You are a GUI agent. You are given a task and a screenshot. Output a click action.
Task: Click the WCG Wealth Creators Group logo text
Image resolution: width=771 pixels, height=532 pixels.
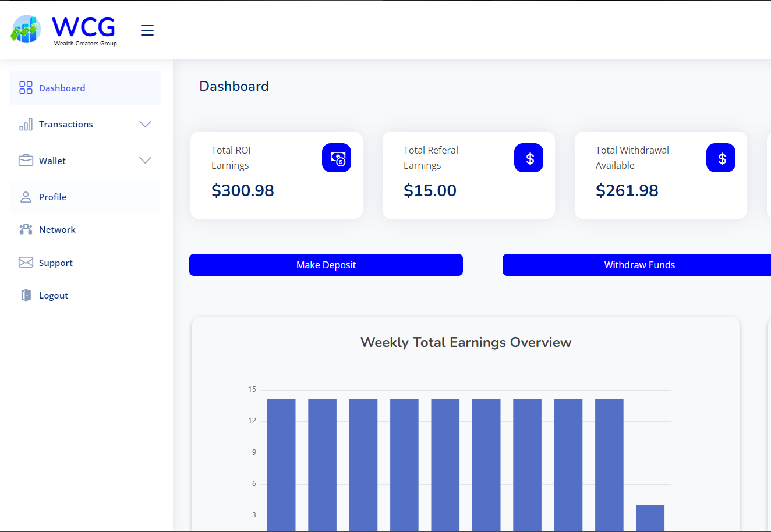[84, 30]
